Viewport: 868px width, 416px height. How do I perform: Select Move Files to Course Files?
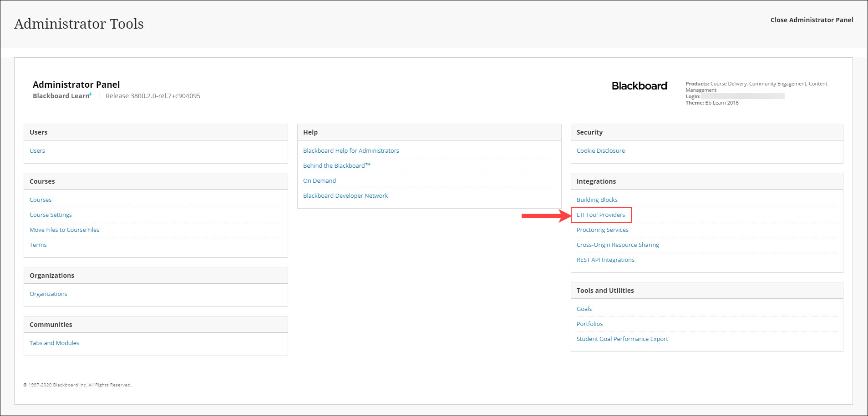tap(64, 230)
